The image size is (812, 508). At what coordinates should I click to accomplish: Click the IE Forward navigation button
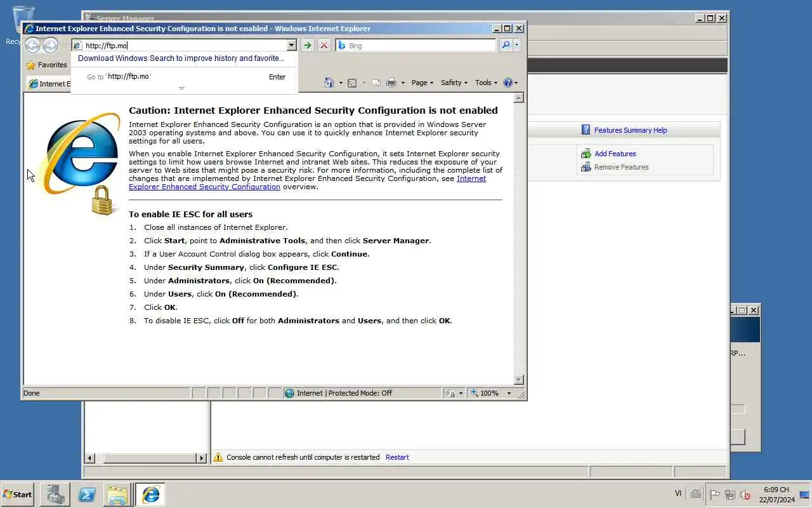click(50, 45)
